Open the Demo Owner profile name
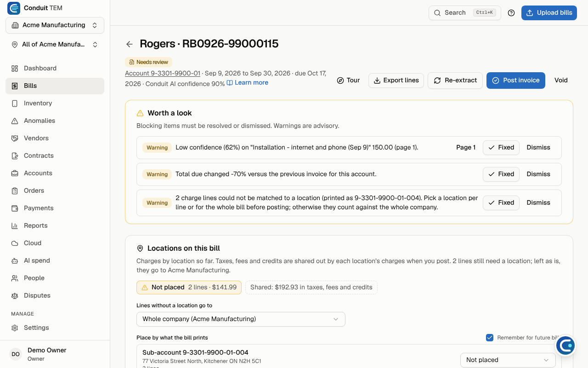 click(47, 350)
